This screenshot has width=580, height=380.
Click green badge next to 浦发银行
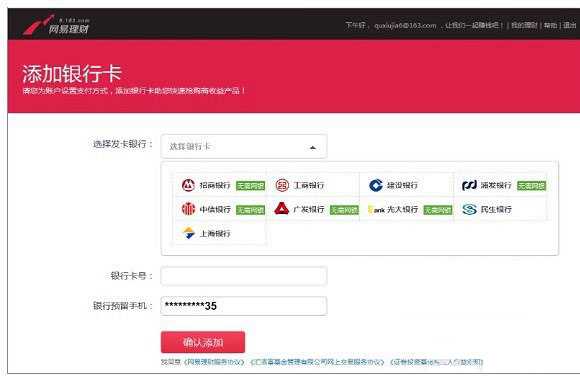(x=531, y=186)
